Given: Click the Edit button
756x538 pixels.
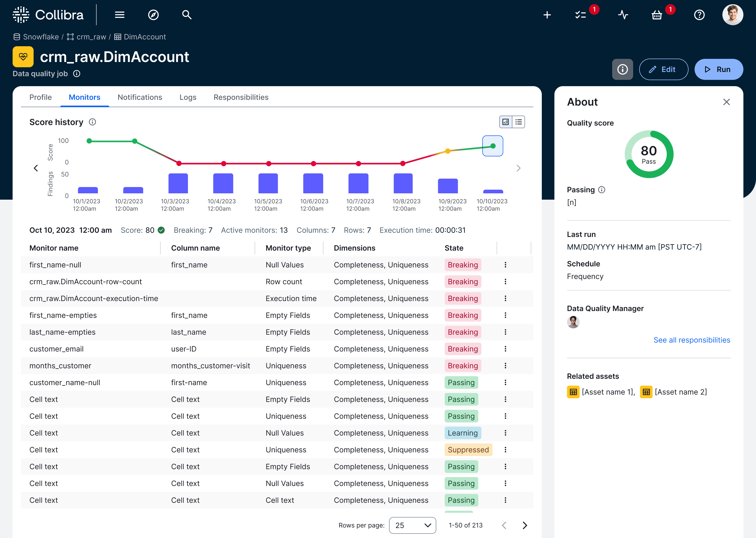Looking at the screenshot, I should click(x=663, y=69).
